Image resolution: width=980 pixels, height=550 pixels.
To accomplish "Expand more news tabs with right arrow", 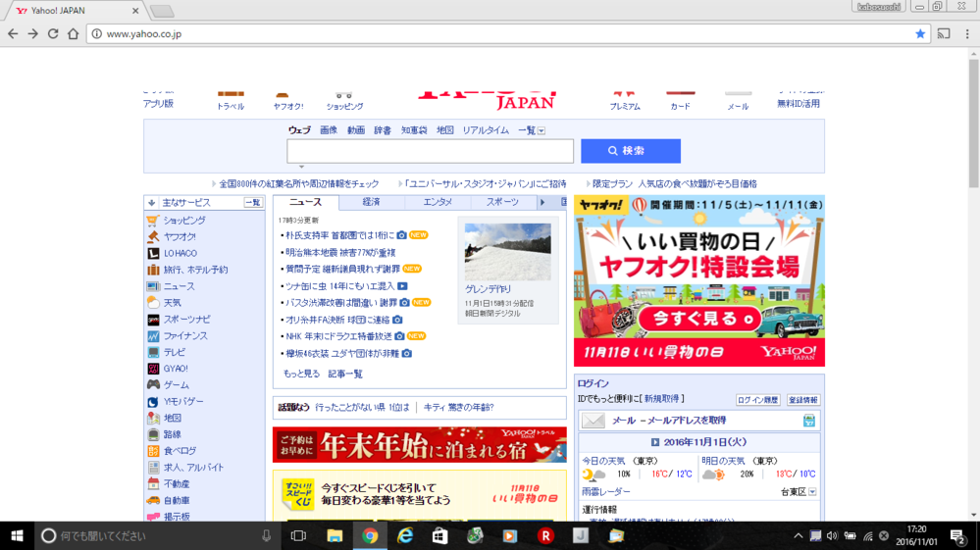I will click(x=542, y=202).
